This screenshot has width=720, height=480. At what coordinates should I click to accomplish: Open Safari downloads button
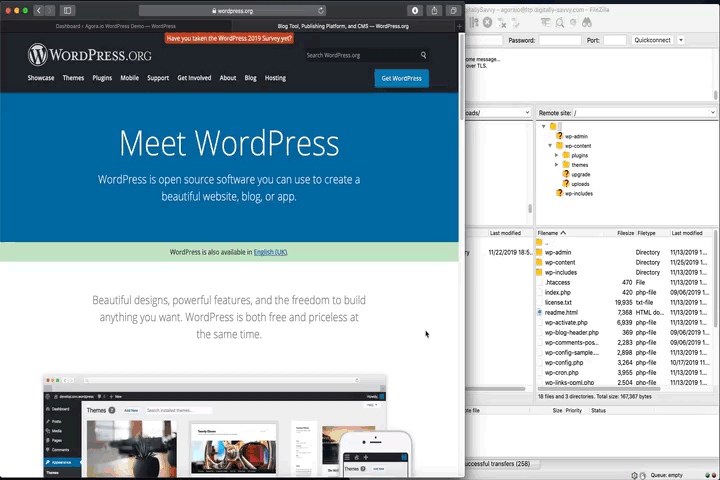coord(415,10)
